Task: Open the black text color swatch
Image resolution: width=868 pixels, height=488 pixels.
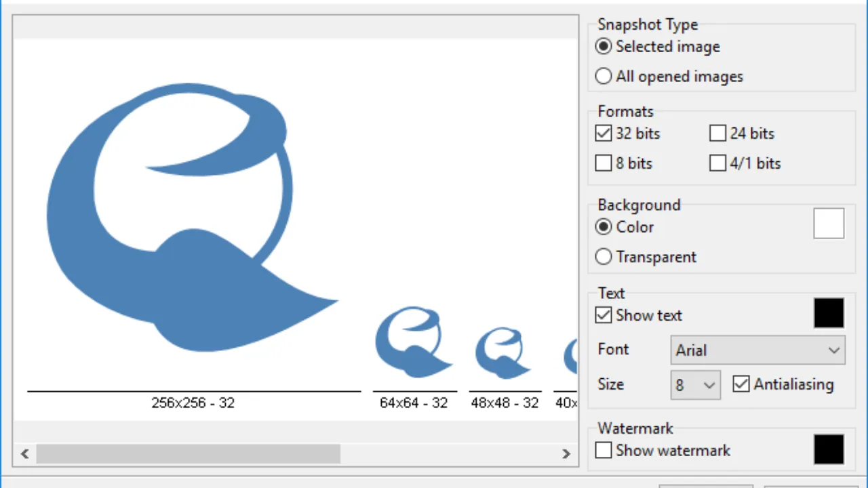Action: pos(829,313)
